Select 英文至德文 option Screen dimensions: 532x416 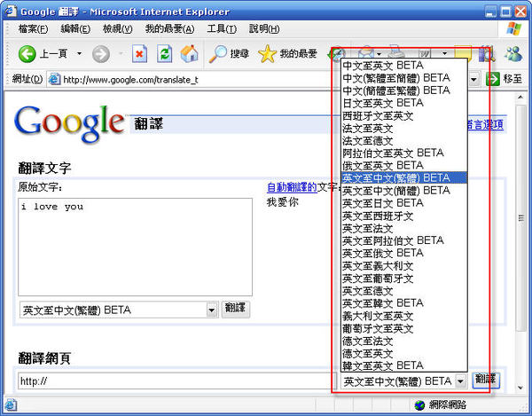(404, 291)
